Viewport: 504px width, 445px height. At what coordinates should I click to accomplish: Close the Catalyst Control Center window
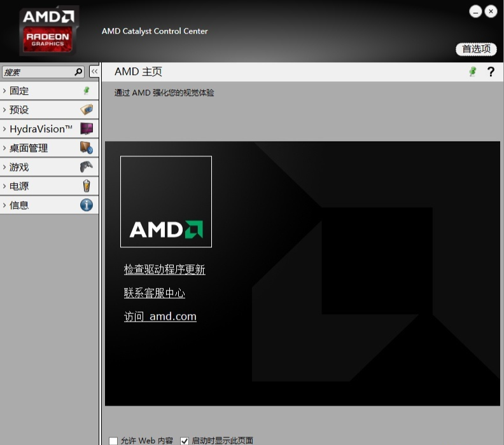[491, 11]
